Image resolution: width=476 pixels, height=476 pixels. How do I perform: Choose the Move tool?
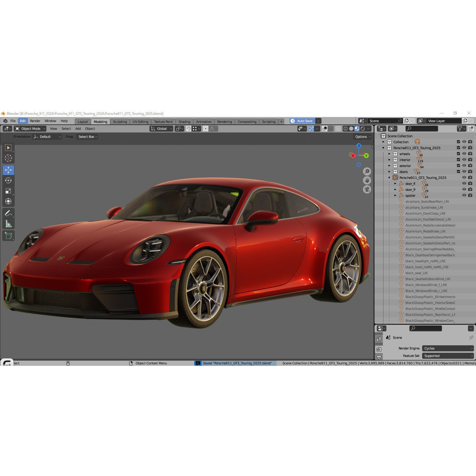click(8, 170)
